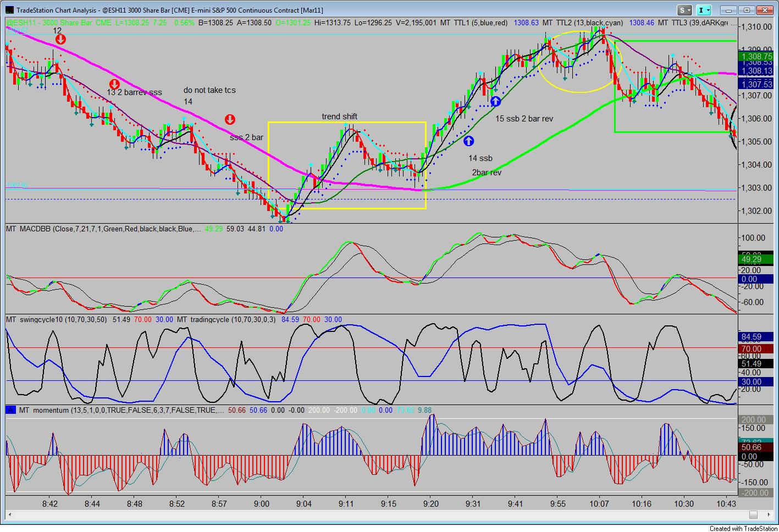Open the S symbol-link dropdown
This screenshot has width=779, height=532.
point(684,10)
